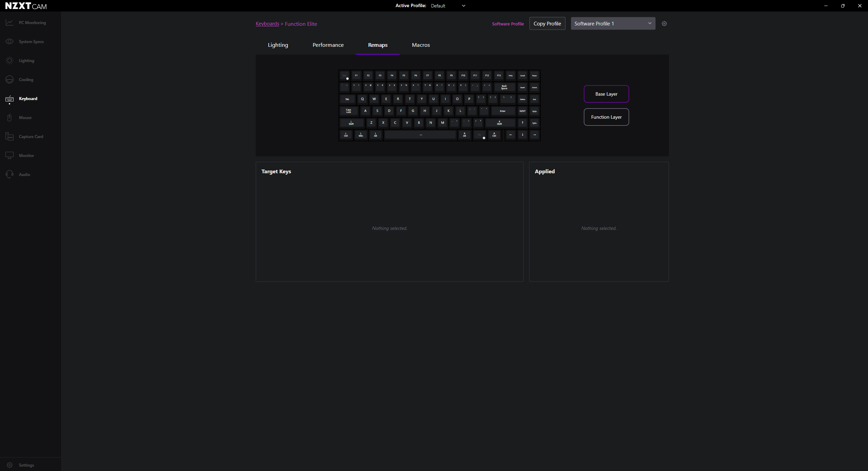
Task: Select the A key on keyboard diagram
Action: pyautogui.click(x=365, y=111)
